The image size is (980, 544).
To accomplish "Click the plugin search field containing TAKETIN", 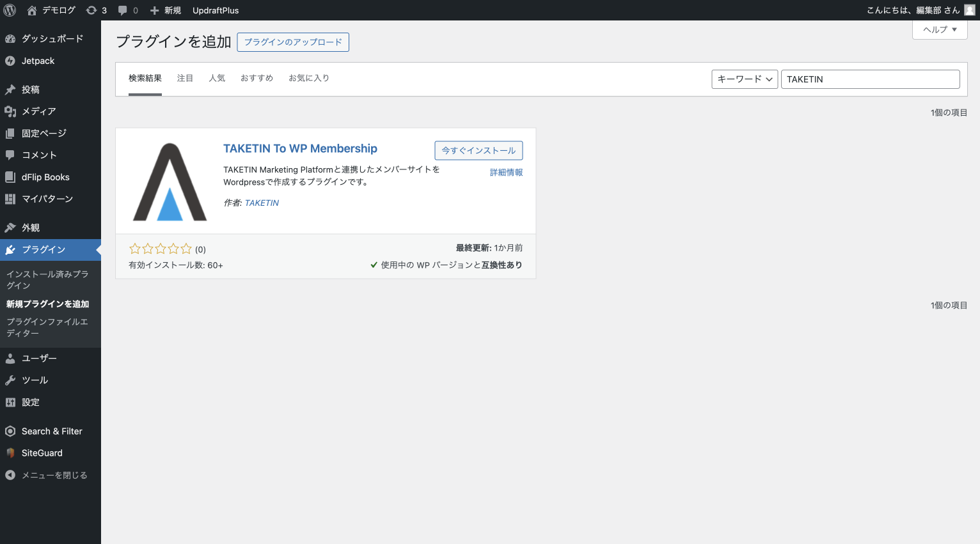I will click(871, 79).
